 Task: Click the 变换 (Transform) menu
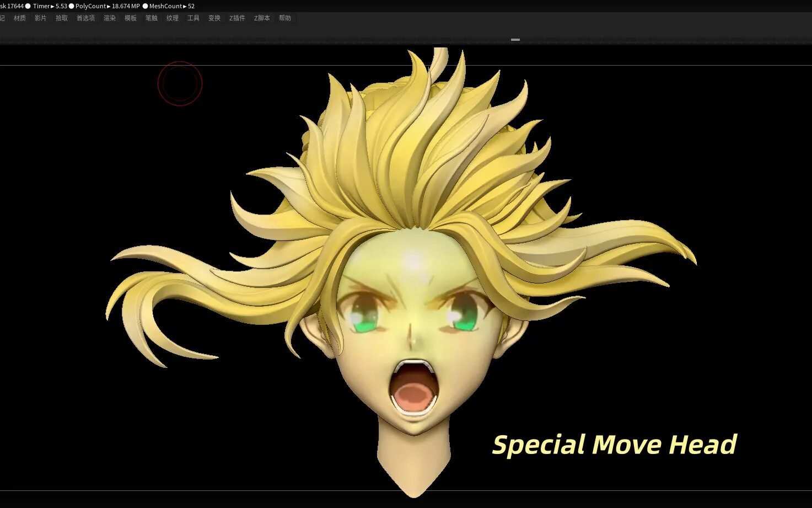(x=214, y=18)
